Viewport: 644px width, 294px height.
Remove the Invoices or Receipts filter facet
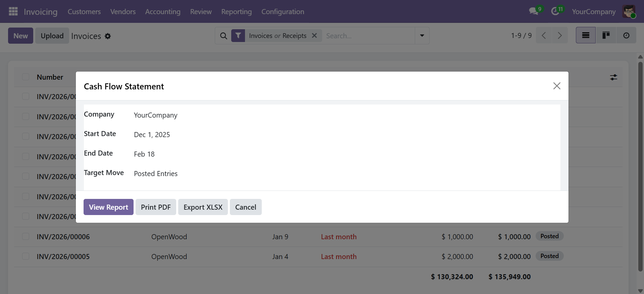pyautogui.click(x=314, y=36)
